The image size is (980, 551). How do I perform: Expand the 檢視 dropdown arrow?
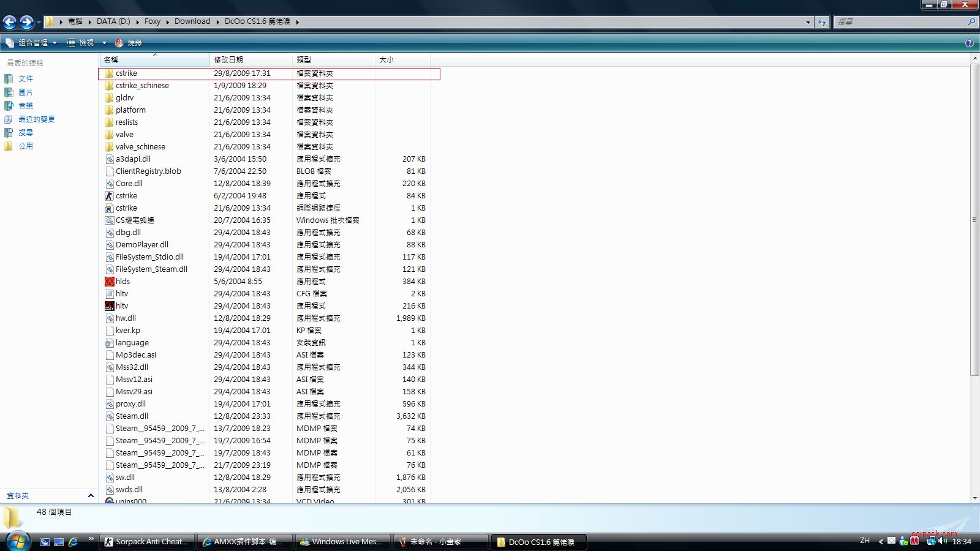click(104, 43)
